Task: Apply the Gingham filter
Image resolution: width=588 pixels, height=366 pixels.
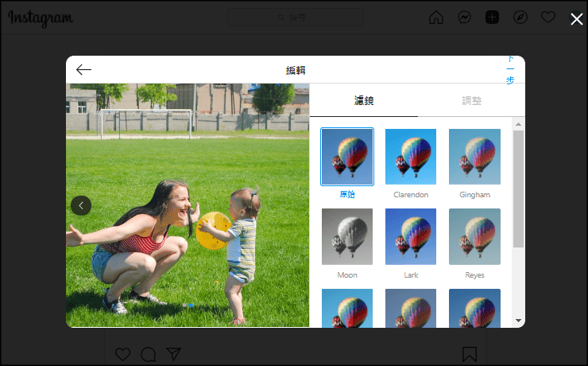Action: tap(474, 157)
